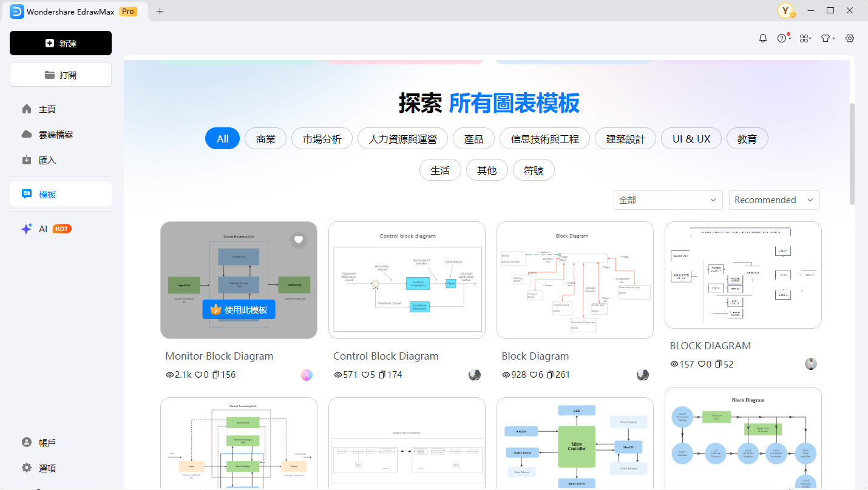Open the Control Block Diagram thumbnail
The width and height of the screenshot is (868, 490).
click(x=407, y=280)
